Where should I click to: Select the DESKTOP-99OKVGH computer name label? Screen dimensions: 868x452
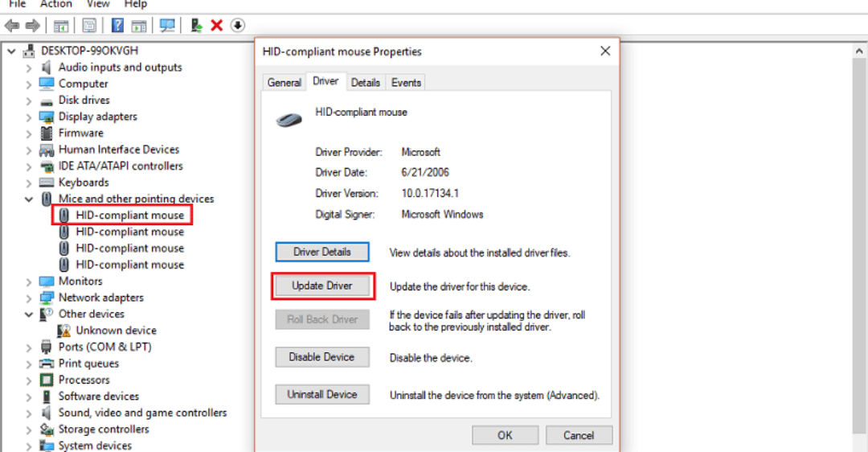click(90, 51)
